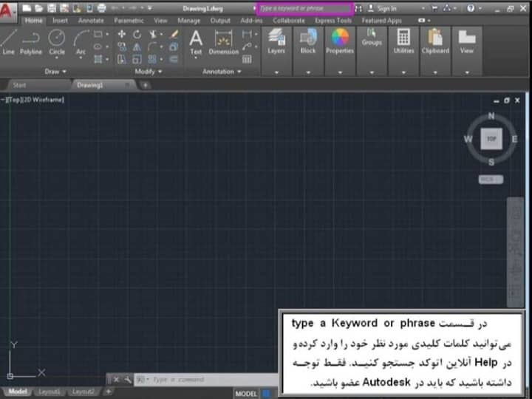Activate the Rotate tool

137,34
